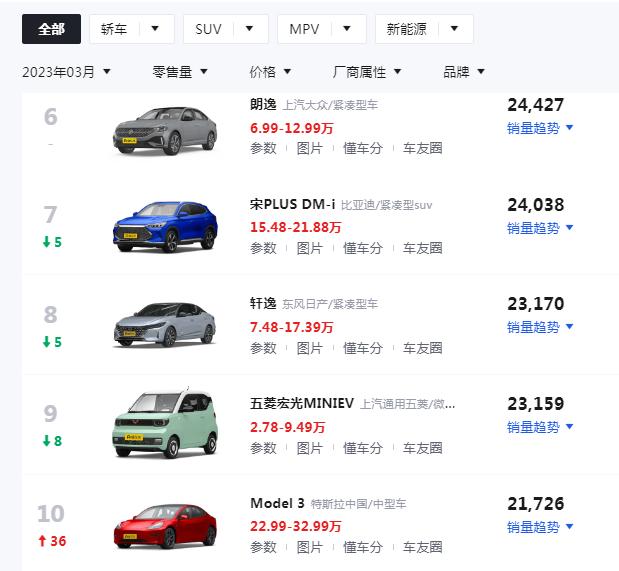The image size is (619, 571).
Task: Open the 新能源 dropdown arrow
Action: (x=454, y=28)
